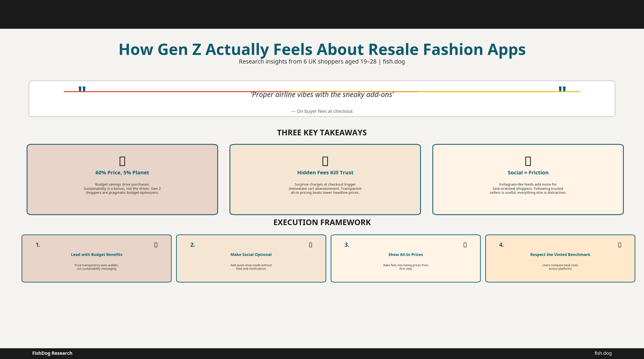The width and height of the screenshot is (644, 359).
Task: Click 'FishDog Research' in the footer
Action: coord(52,353)
